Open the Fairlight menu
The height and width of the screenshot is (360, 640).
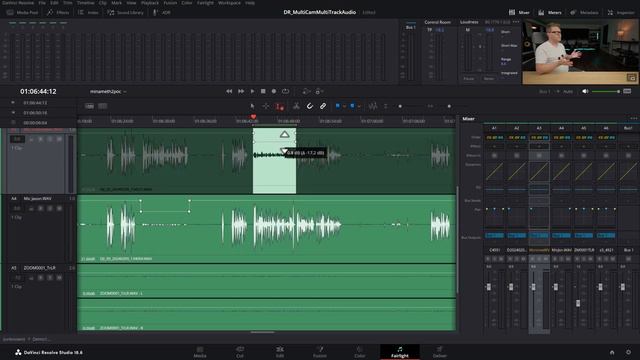205,3
